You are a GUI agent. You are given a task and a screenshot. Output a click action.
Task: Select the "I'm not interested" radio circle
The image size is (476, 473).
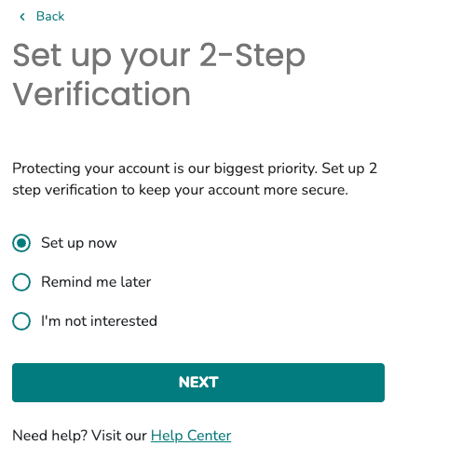(x=21, y=321)
